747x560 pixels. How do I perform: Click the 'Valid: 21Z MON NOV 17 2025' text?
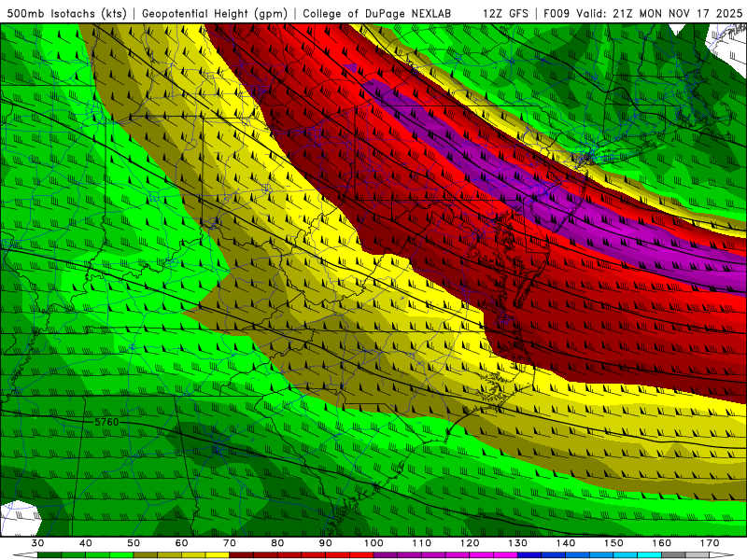click(659, 13)
